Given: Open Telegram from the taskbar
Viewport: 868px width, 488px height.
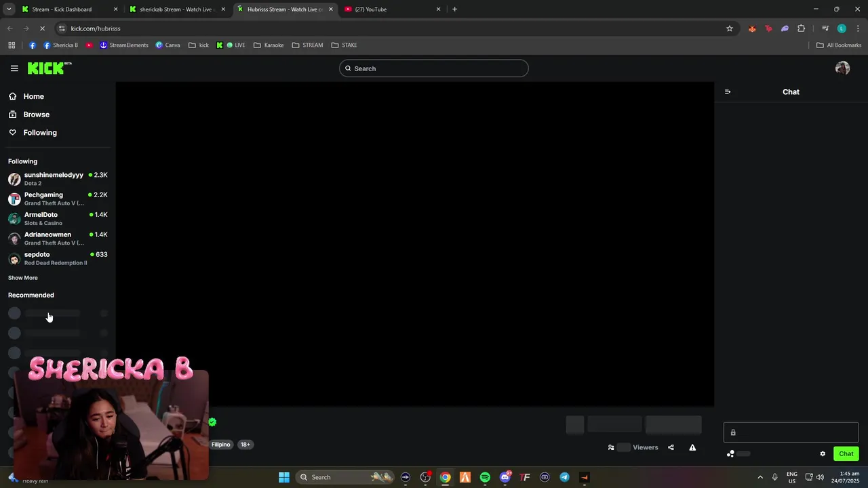Looking at the screenshot, I should pyautogui.click(x=564, y=477).
